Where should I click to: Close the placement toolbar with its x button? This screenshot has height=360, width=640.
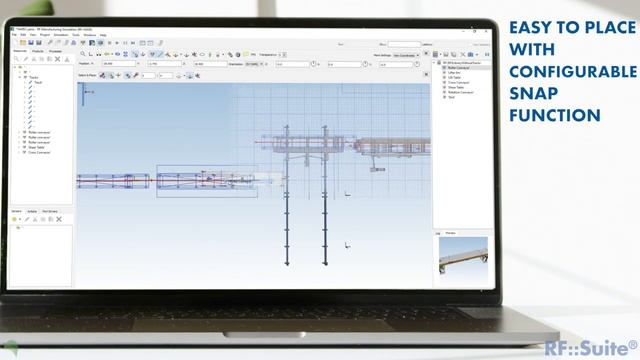click(426, 53)
